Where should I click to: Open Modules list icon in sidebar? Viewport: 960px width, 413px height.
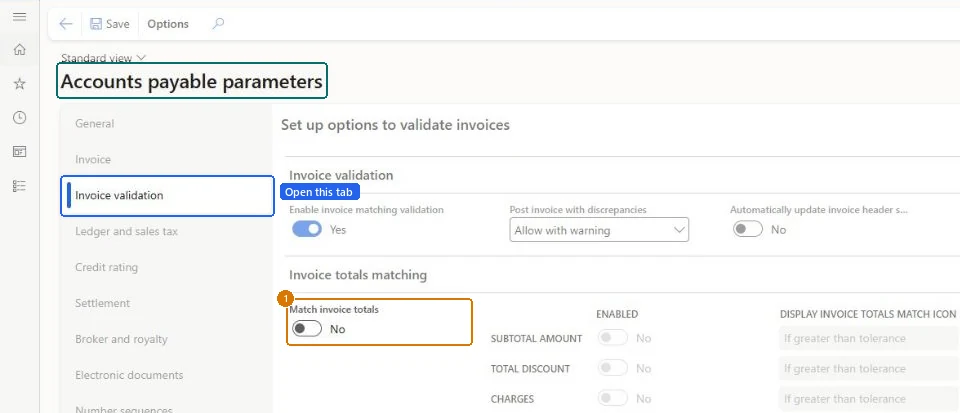pyautogui.click(x=20, y=186)
